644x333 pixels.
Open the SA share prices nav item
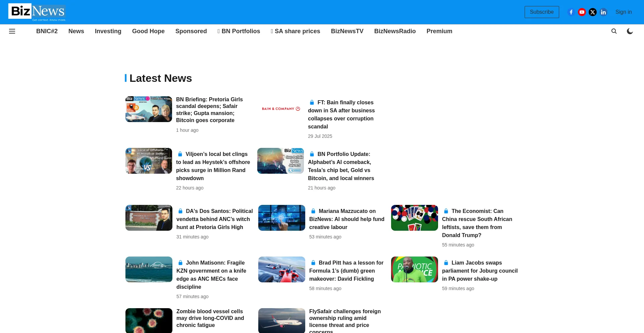pos(296,31)
